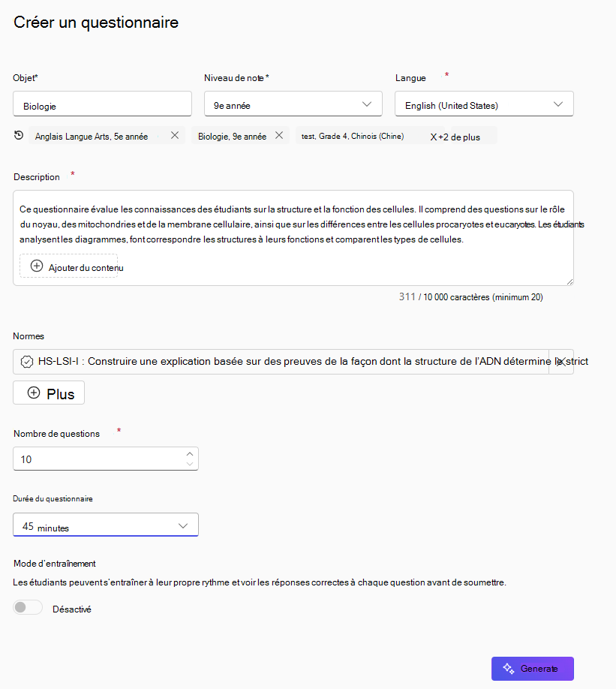Click the 311 / 10 000 caractères counter
Screen dimensions: 616x689
[x=471, y=297]
